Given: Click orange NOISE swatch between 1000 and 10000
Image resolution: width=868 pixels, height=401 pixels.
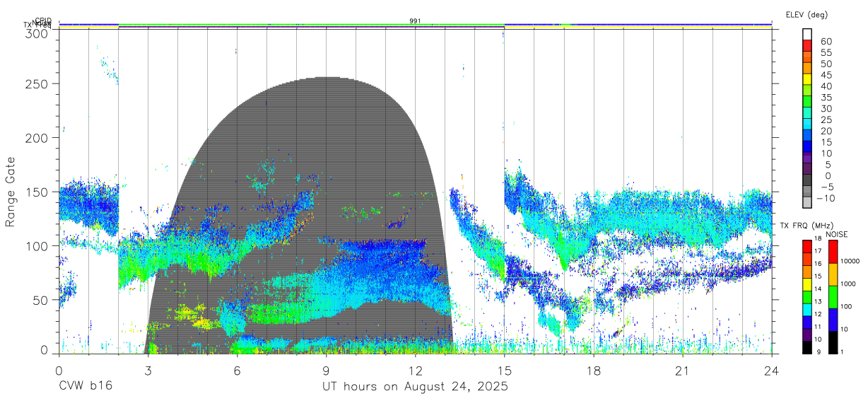Looking at the screenshot, I should [x=832, y=274].
